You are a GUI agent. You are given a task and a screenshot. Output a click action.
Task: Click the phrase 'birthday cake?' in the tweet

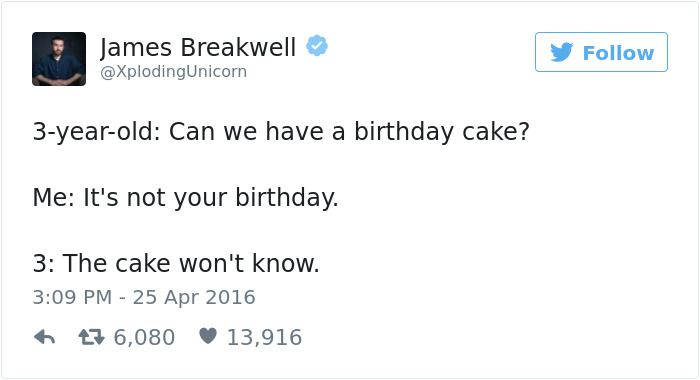pyautogui.click(x=442, y=133)
